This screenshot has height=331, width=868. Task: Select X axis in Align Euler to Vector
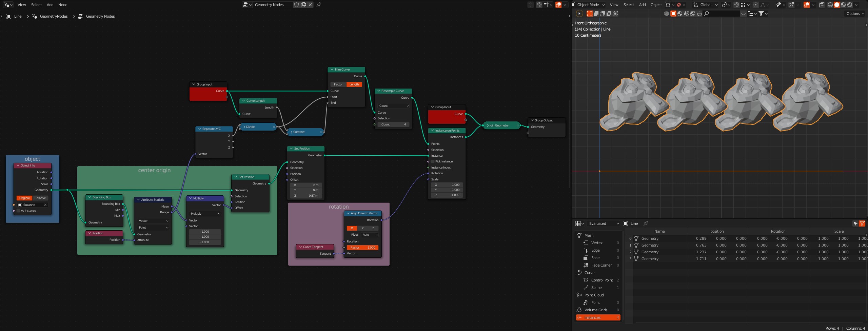(x=352, y=228)
